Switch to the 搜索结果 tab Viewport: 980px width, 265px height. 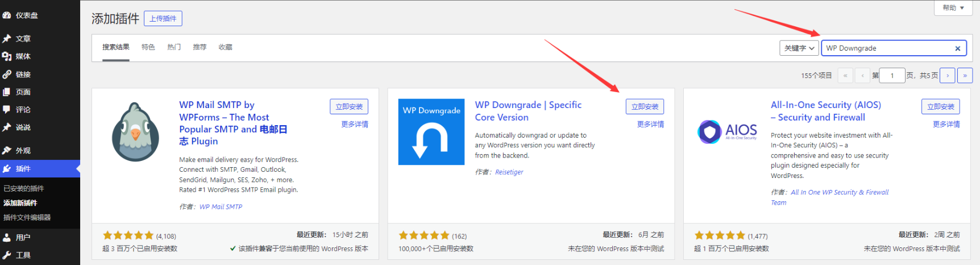pos(116,47)
